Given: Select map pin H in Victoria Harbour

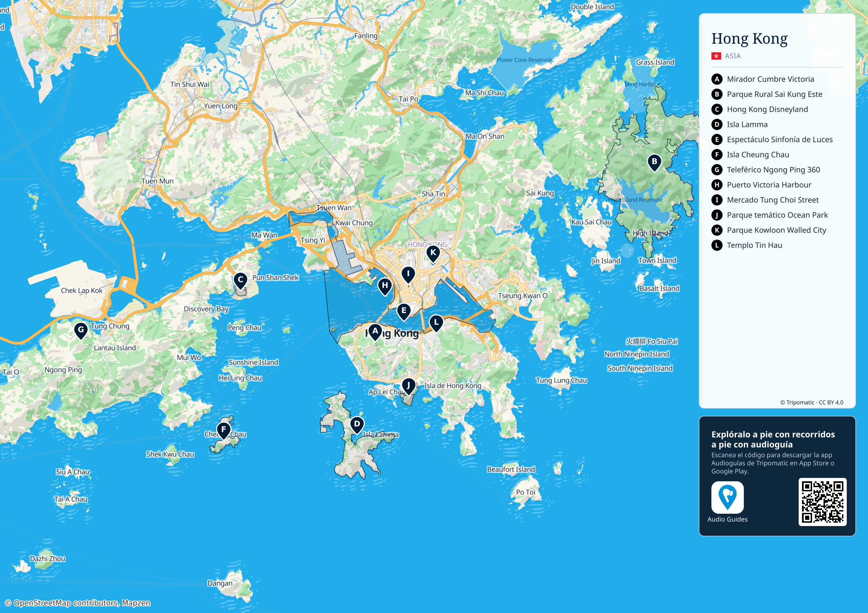Looking at the screenshot, I should [385, 287].
